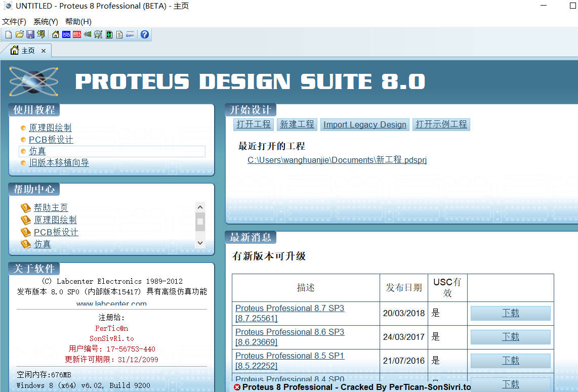Open the 文件(F) menu
The image size is (578, 392).
click(14, 22)
